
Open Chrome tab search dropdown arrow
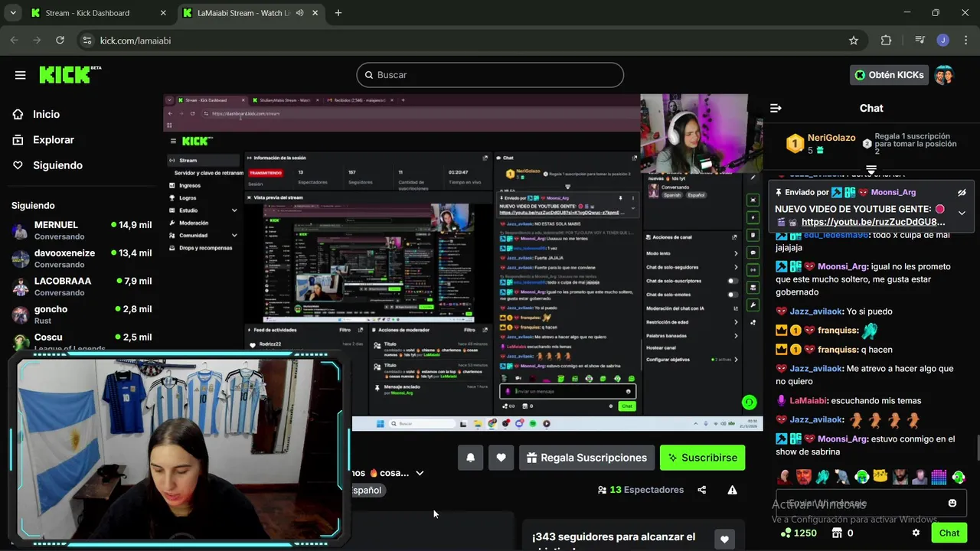[x=11, y=13]
